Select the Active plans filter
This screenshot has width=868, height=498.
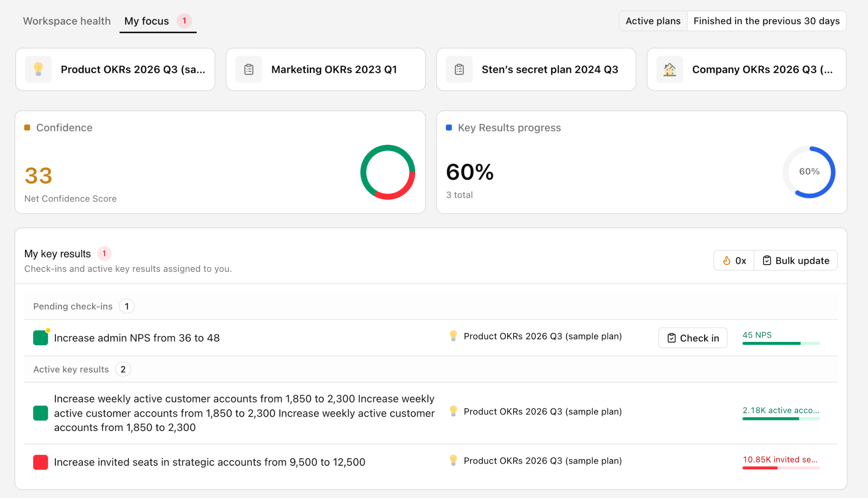(x=653, y=21)
